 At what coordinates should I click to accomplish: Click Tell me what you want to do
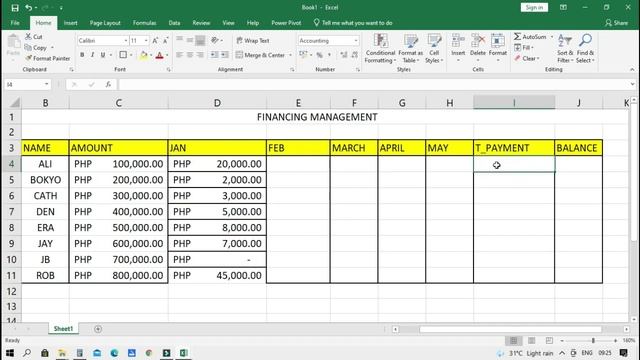[x=353, y=23]
